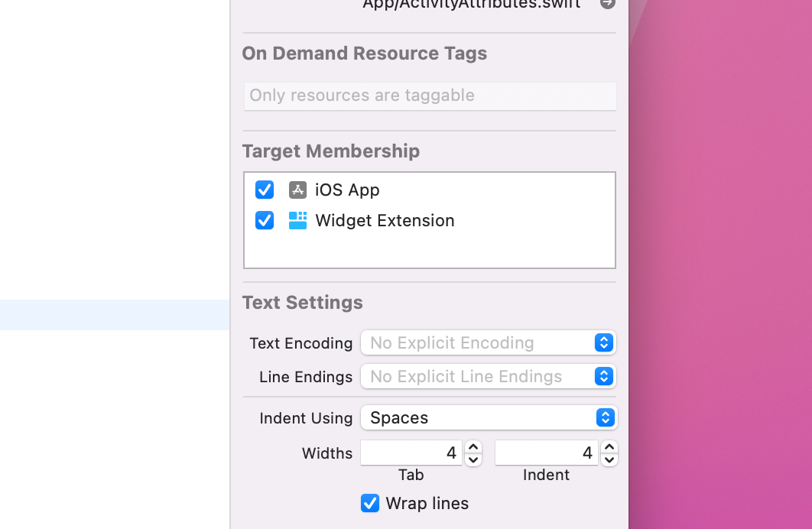Click the Indent width input field
This screenshot has height=529, width=812.
point(546,453)
